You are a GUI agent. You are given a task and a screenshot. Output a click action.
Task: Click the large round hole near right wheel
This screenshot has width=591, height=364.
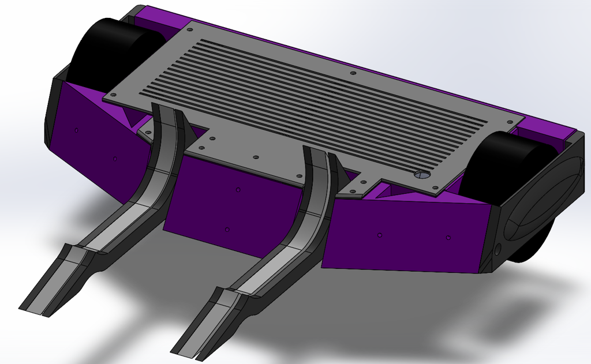click(421, 175)
